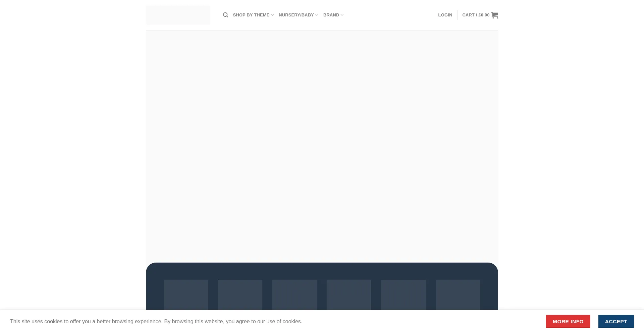Accept the cookie notice
The height and width of the screenshot is (333, 644).
(x=616, y=321)
